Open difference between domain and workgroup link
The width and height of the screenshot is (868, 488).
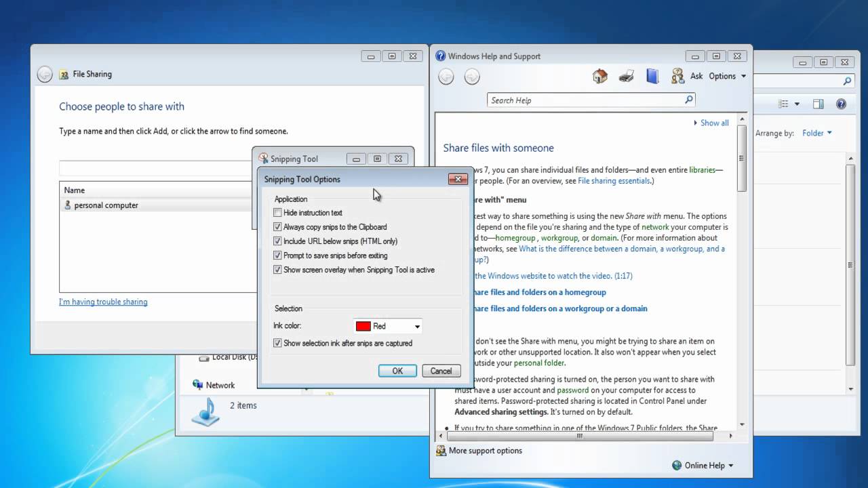click(x=622, y=249)
